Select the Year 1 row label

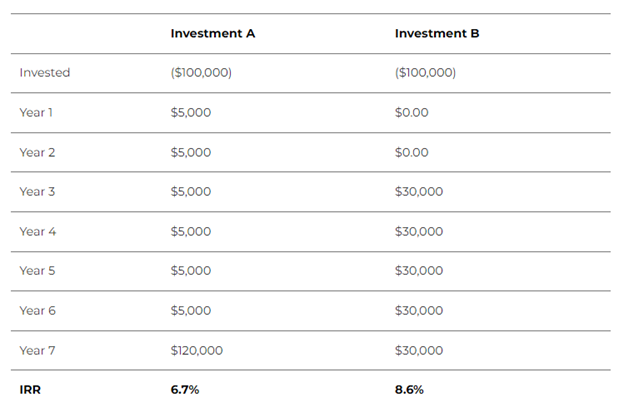(x=36, y=112)
